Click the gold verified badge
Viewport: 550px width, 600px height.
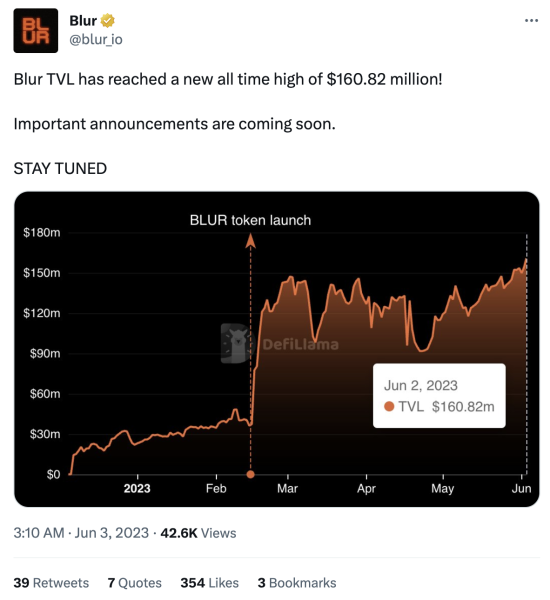(108, 21)
